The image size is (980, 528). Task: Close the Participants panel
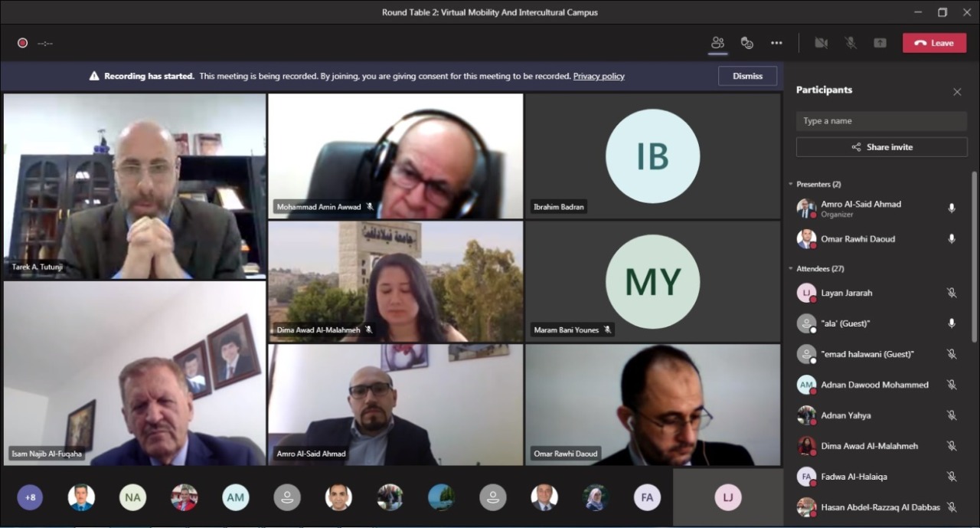coord(957,92)
